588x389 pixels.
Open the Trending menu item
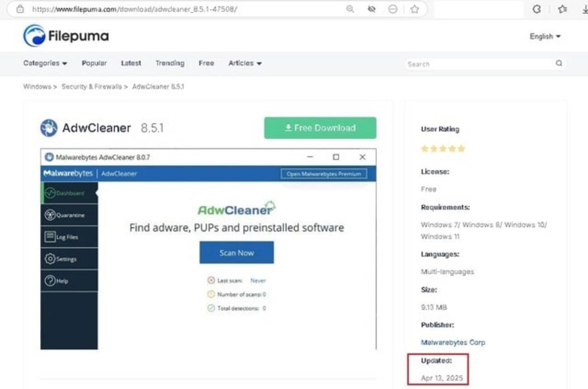(x=170, y=63)
